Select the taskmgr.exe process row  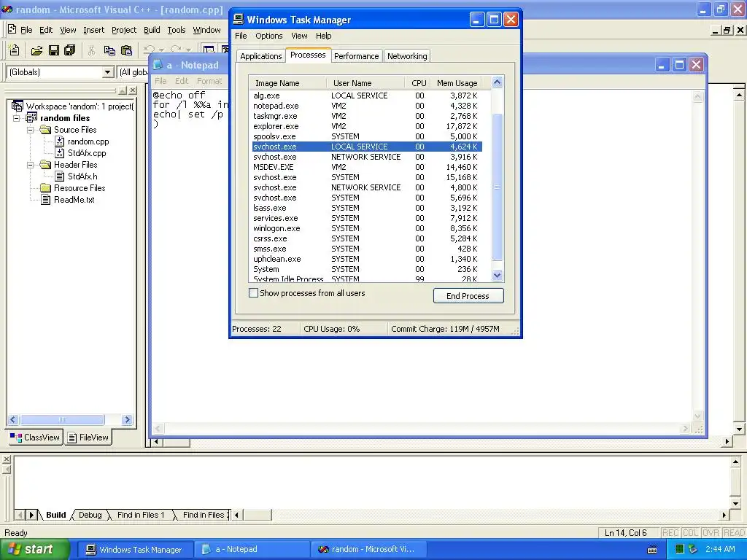(x=367, y=116)
